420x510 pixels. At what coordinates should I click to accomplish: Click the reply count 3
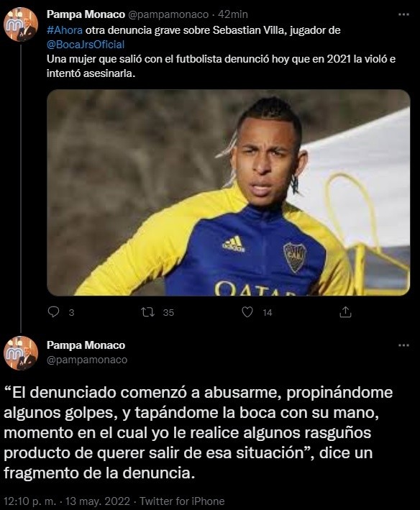pos(71,313)
